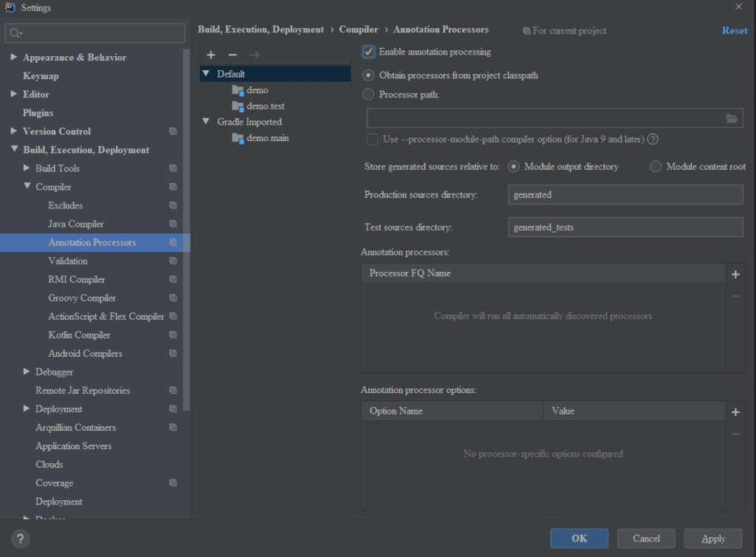Click the Reset link
The height and width of the screenshot is (557, 756).
click(x=735, y=30)
